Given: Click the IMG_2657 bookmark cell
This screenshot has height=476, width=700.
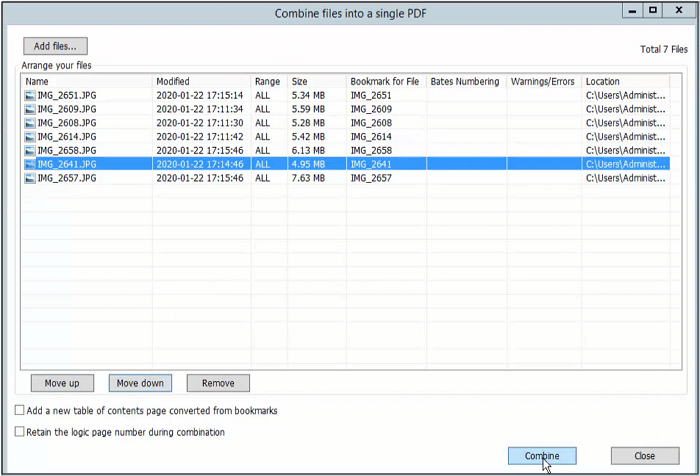Looking at the screenshot, I should point(371,178).
